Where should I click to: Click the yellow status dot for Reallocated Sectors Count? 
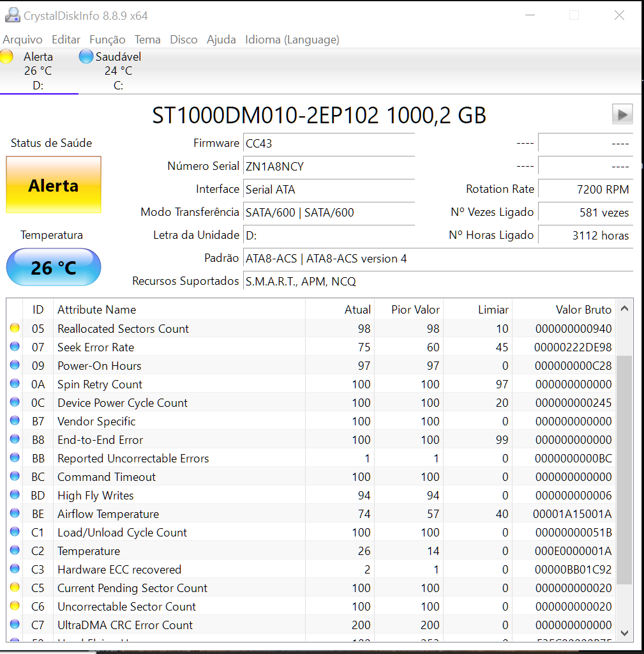click(15, 328)
